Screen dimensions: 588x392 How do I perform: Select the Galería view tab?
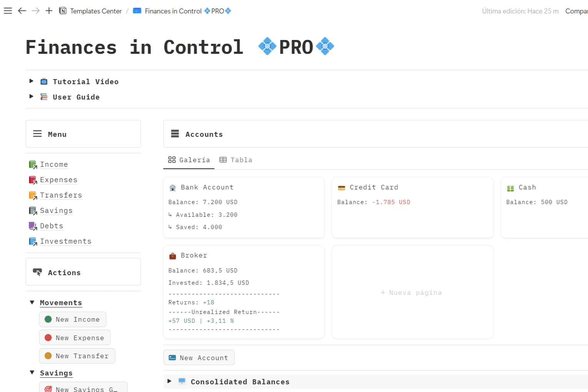(189, 160)
